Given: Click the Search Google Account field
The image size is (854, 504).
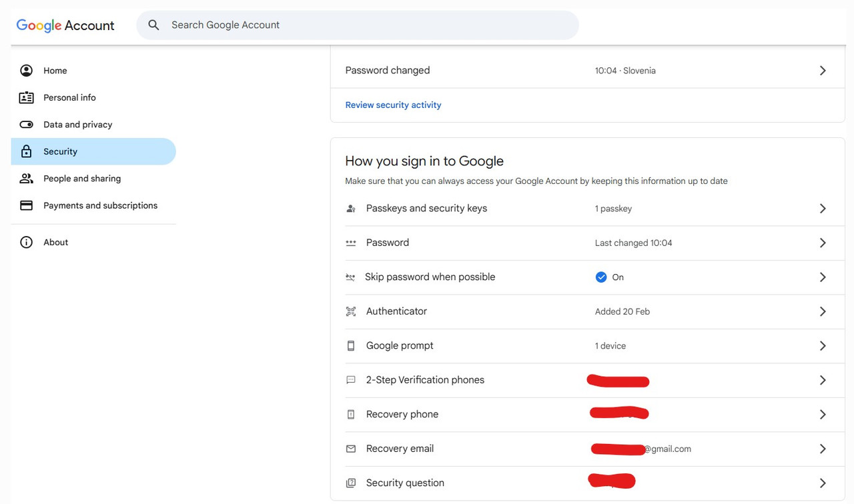Looking at the screenshot, I should 358,25.
